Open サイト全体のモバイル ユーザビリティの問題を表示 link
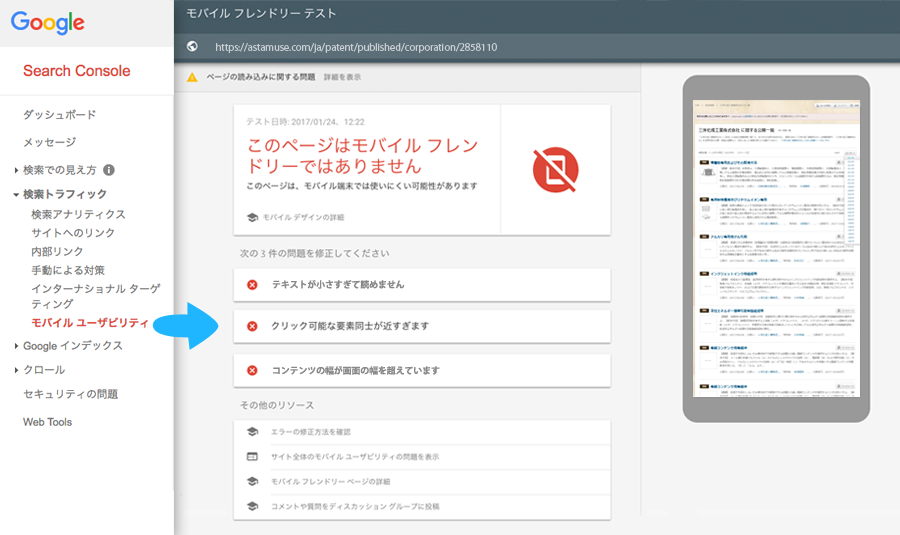 pos(355,456)
